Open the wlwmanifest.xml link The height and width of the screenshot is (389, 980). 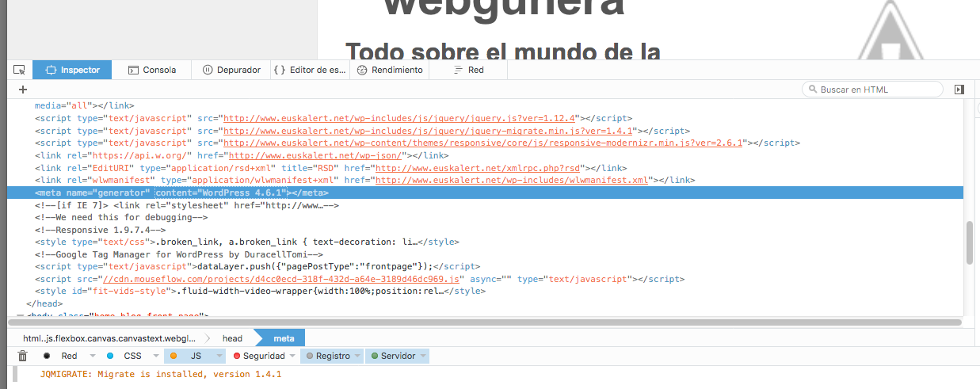[x=512, y=181]
